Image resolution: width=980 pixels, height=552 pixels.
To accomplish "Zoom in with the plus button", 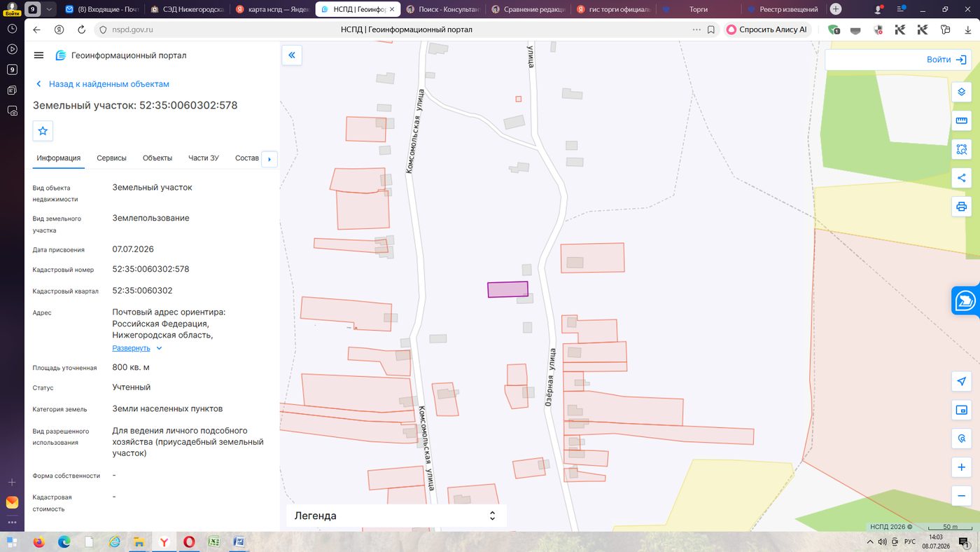I will 961,467.
